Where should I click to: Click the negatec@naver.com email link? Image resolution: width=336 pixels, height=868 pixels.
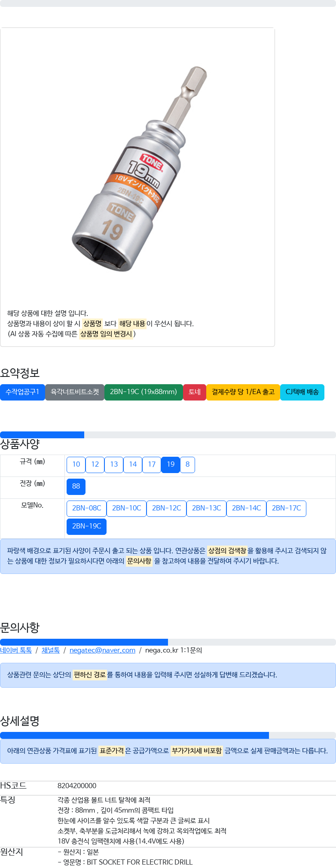(x=102, y=650)
